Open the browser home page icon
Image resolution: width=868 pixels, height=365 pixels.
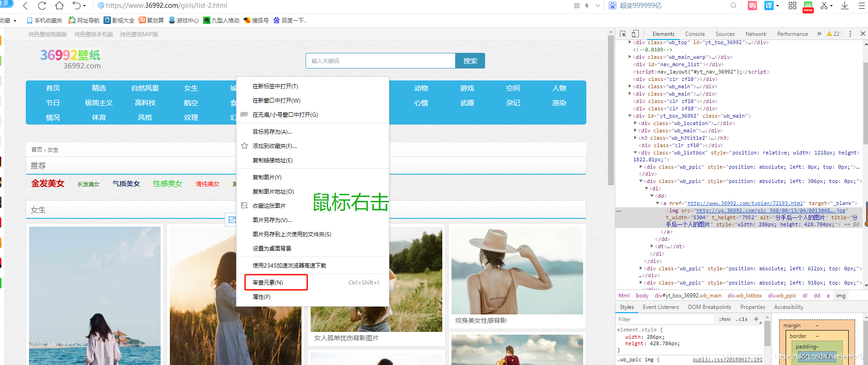(x=59, y=6)
